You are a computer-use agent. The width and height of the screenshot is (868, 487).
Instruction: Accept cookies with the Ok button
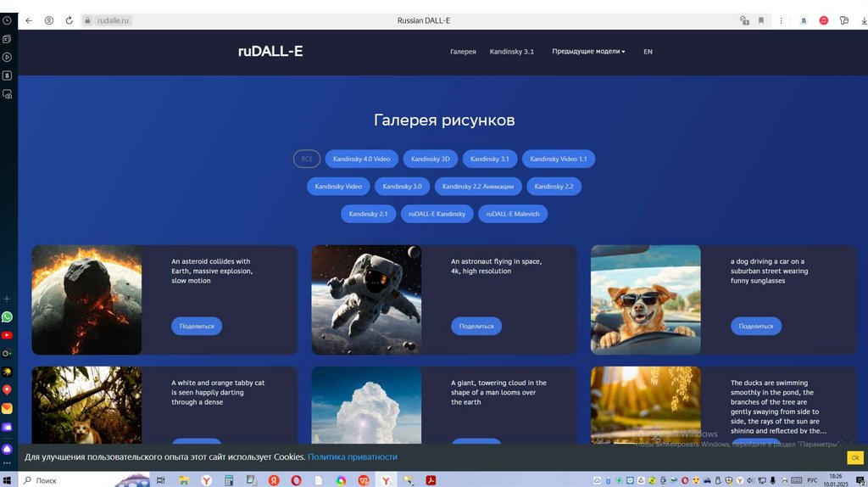click(855, 457)
